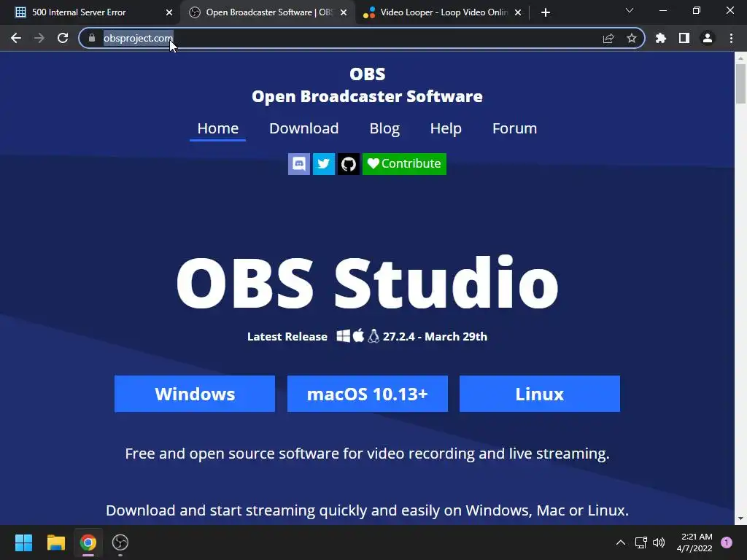This screenshot has width=747, height=560.
Task: Open the Extensions puzzle icon
Action: tap(661, 38)
